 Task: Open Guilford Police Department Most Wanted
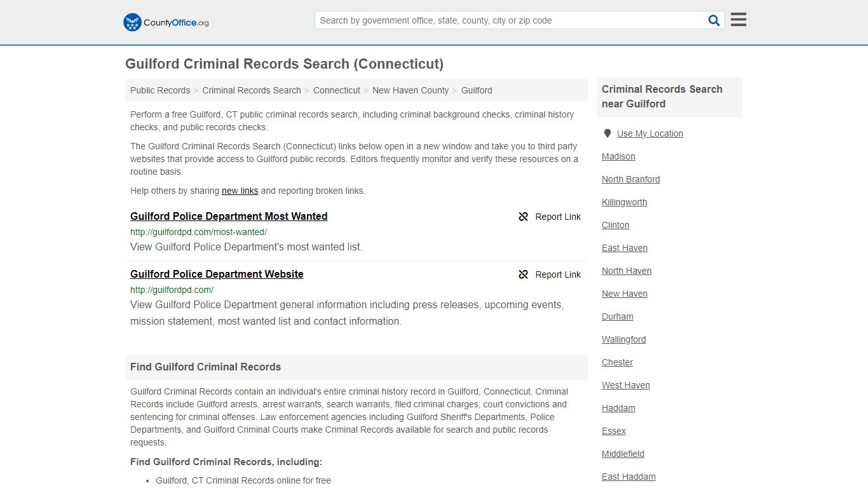click(x=229, y=216)
